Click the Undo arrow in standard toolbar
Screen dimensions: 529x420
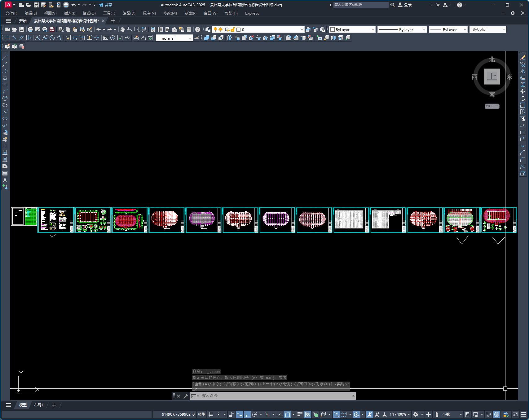99,29
